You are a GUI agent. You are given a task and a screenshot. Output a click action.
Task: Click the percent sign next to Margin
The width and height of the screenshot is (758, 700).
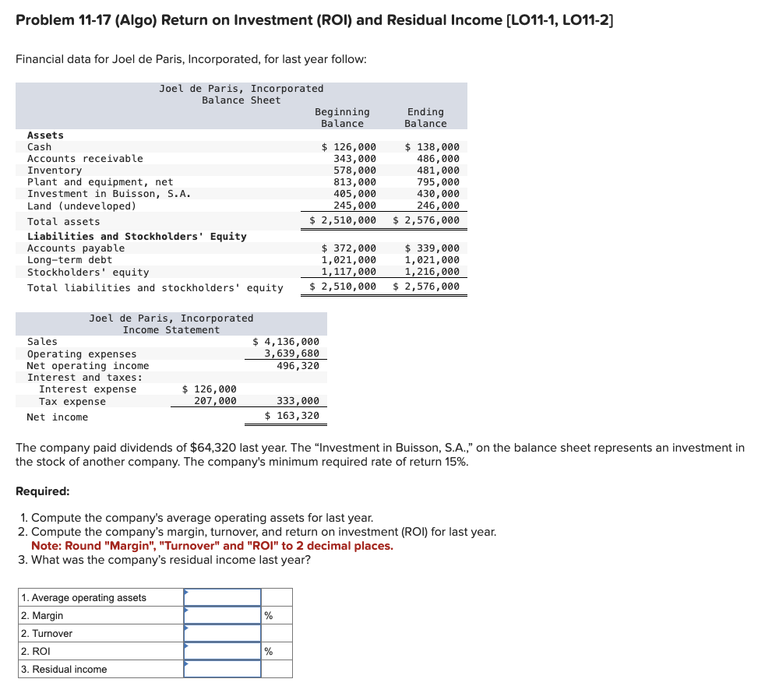[268, 615]
